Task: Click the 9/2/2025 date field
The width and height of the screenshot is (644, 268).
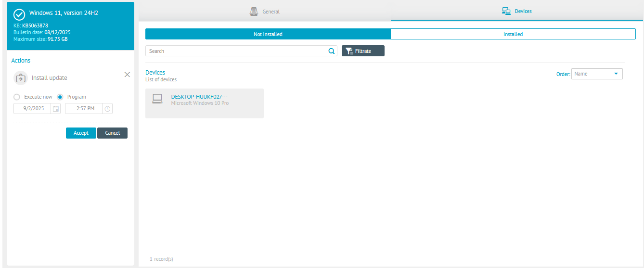Action: pyautogui.click(x=32, y=109)
